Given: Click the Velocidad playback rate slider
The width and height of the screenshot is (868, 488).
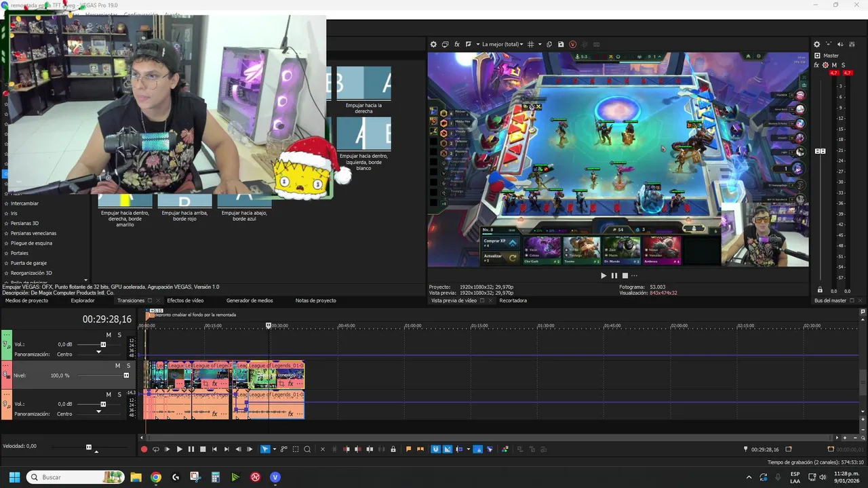Looking at the screenshot, I should pyautogui.click(x=89, y=447).
